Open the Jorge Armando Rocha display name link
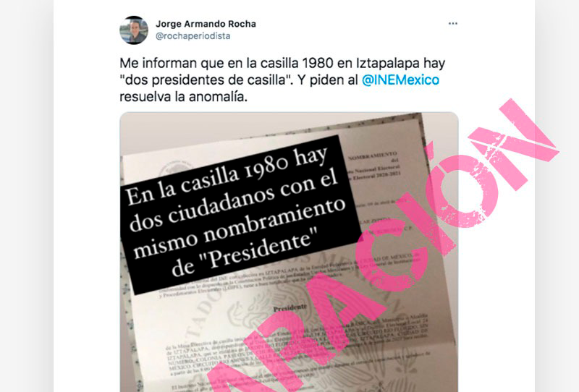Image resolution: width=579 pixels, height=392 pixels. click(206, 24)
